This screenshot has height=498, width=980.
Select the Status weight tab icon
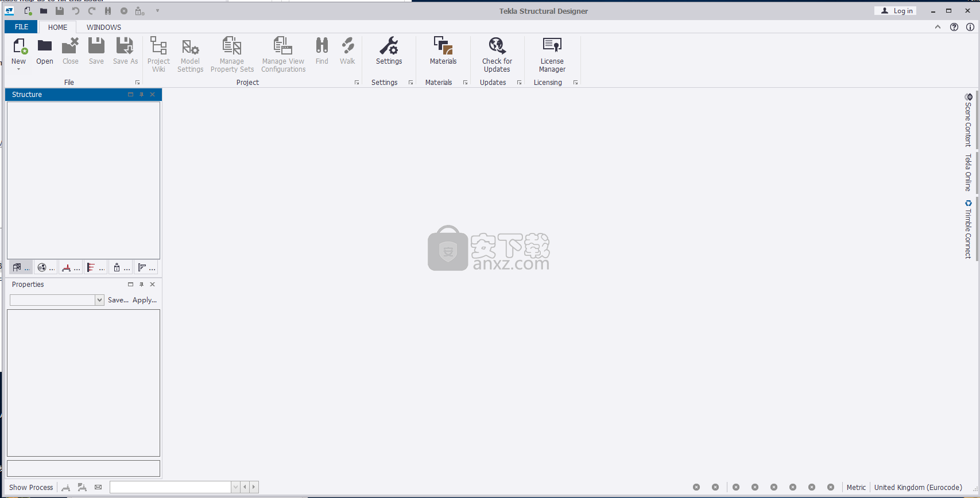121,267
